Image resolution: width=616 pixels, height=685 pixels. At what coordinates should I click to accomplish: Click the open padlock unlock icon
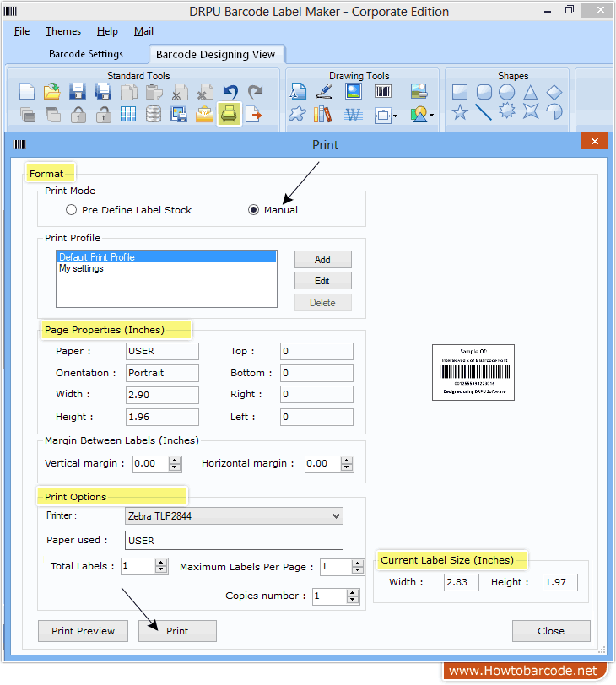tap(104, 115)
